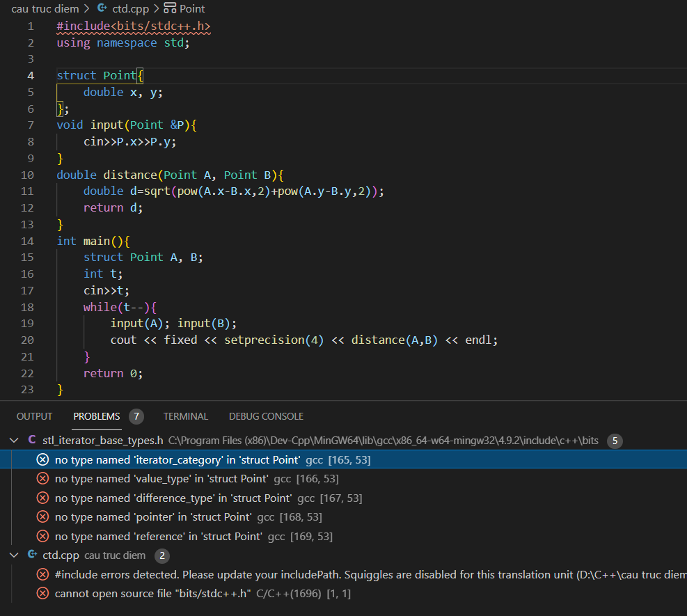Click 'return 0;' on line 22

click(113, 373)
